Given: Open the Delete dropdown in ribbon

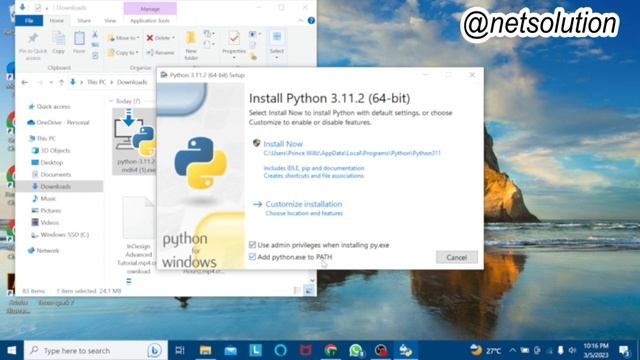Looking at the screenshot, I should 160,38.
